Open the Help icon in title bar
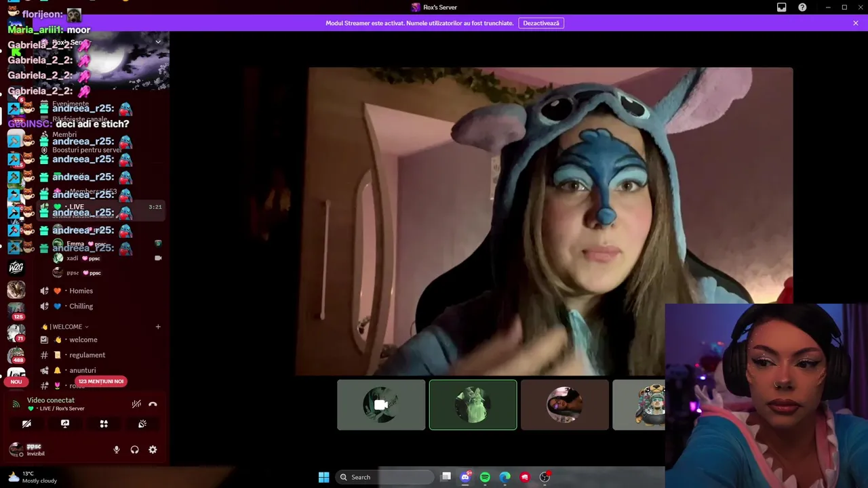Viewport: 868px width, 488px height. pos(802,7)
